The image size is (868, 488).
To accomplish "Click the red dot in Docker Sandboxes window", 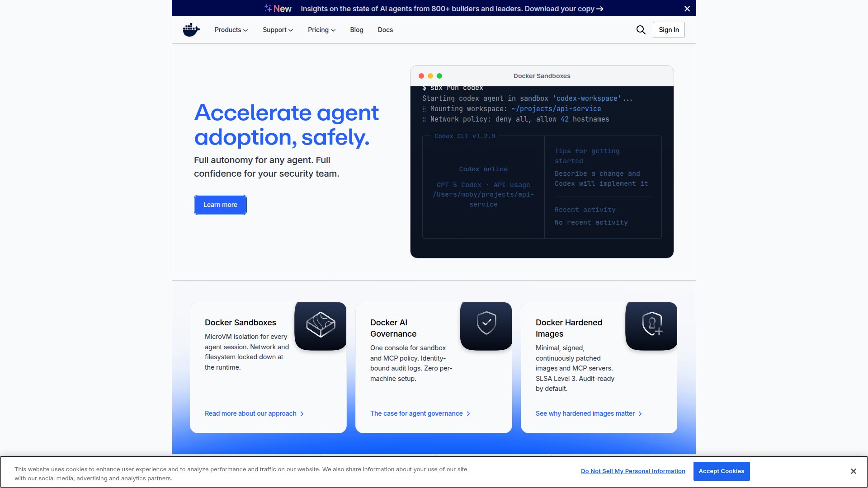I will (421, 76).
